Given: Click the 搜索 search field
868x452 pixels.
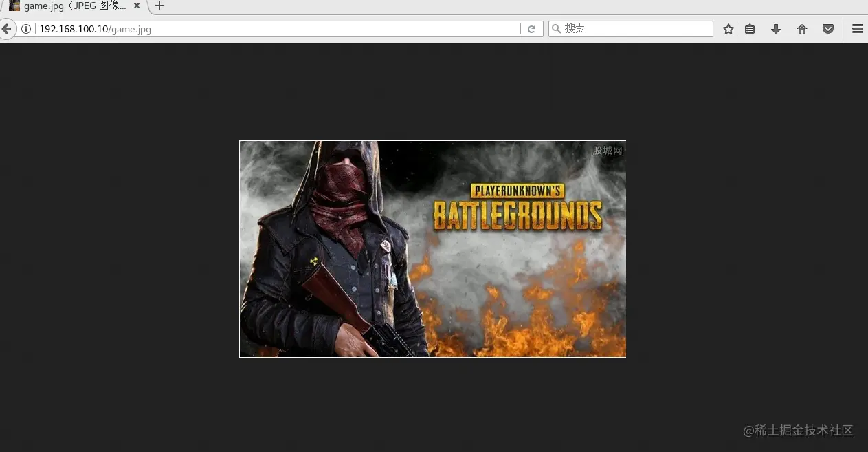Looking at the screenshot, I should [630, 29].
